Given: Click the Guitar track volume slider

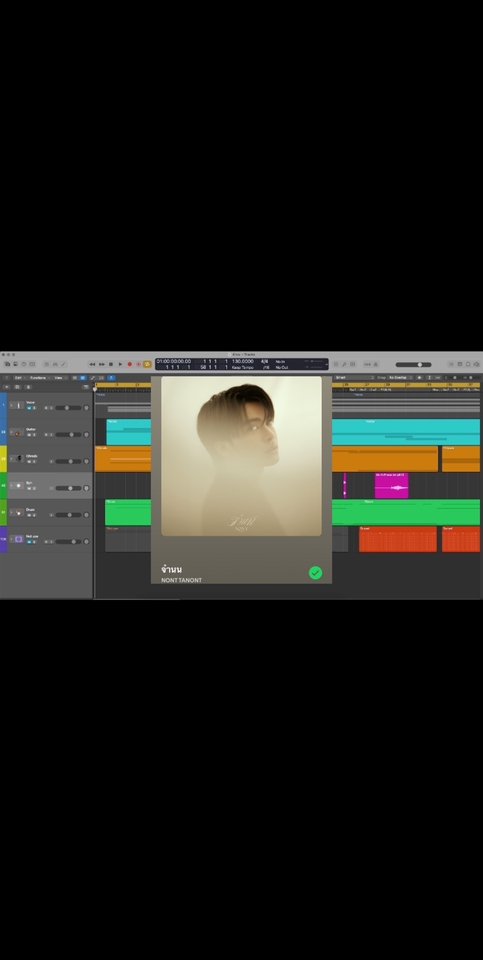Looking at the screenshot, I should [68, 435].
